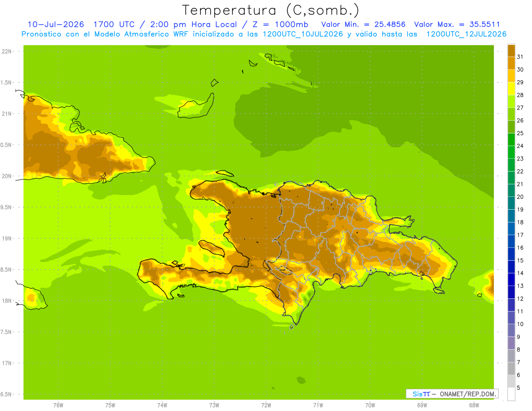532x411 pixels.
Task: Click the "73W" longitude label
Action: (214, 405)
